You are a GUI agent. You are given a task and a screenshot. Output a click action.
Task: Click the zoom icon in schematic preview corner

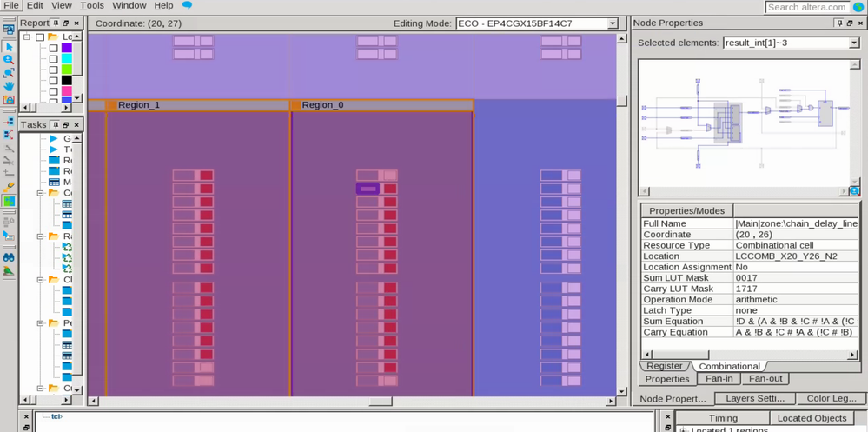854,191
